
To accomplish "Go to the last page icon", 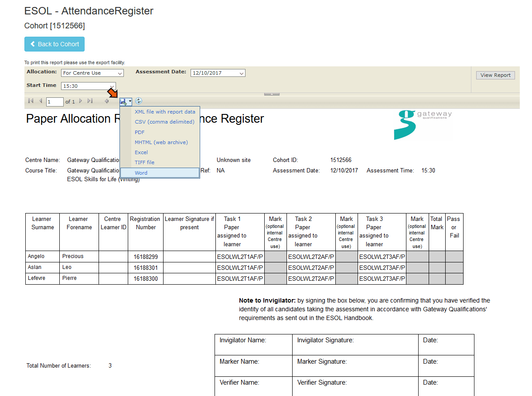I will [x=90, y=101].
